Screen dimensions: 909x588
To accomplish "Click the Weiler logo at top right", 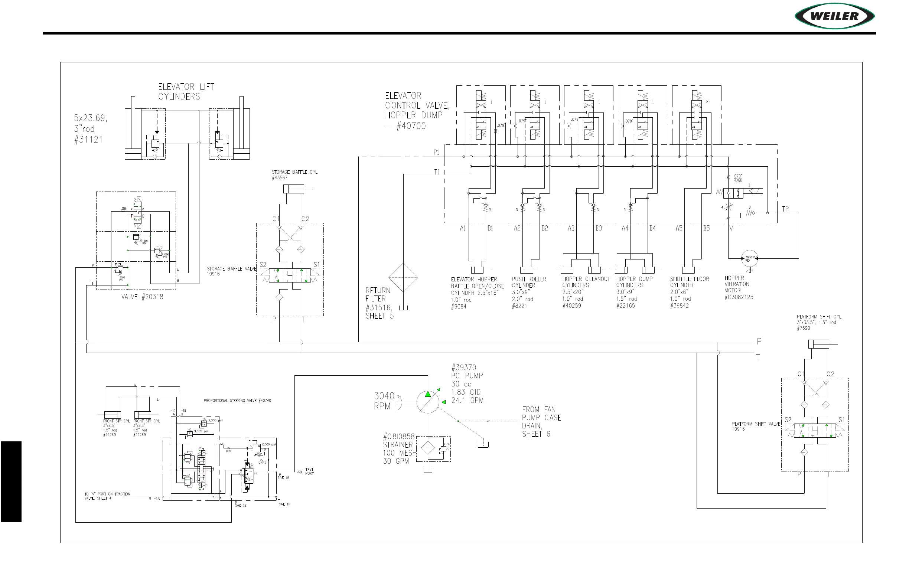I will coord(834,16).
